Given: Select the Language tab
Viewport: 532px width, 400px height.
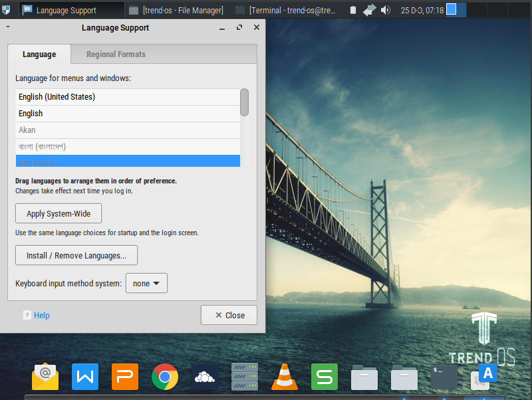Looking at the screenshot, I should tap(39, 54).
